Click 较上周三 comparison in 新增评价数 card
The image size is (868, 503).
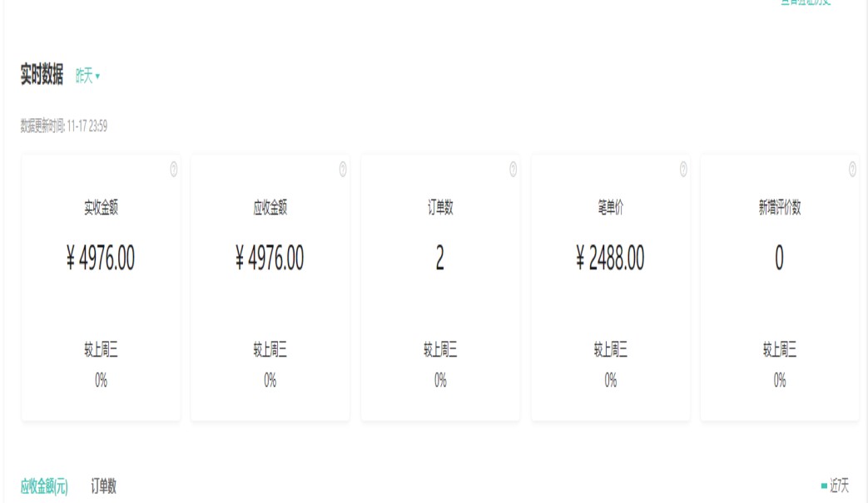point(779,351)
